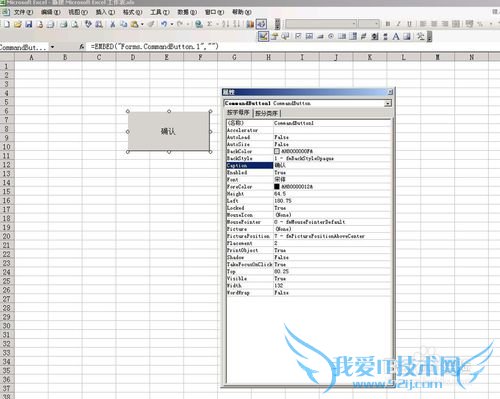Click the ForeColor black swatch in Properties
This screenshot has width=500, height=399.
277,187
